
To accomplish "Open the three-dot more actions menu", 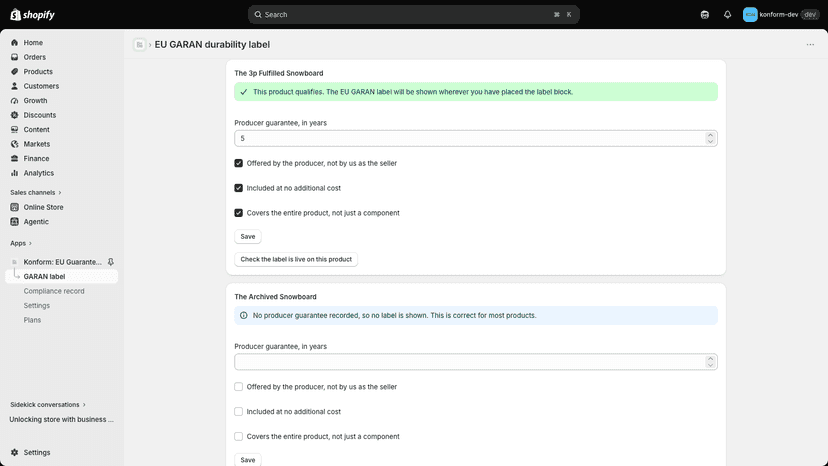I will click(810, 45).
